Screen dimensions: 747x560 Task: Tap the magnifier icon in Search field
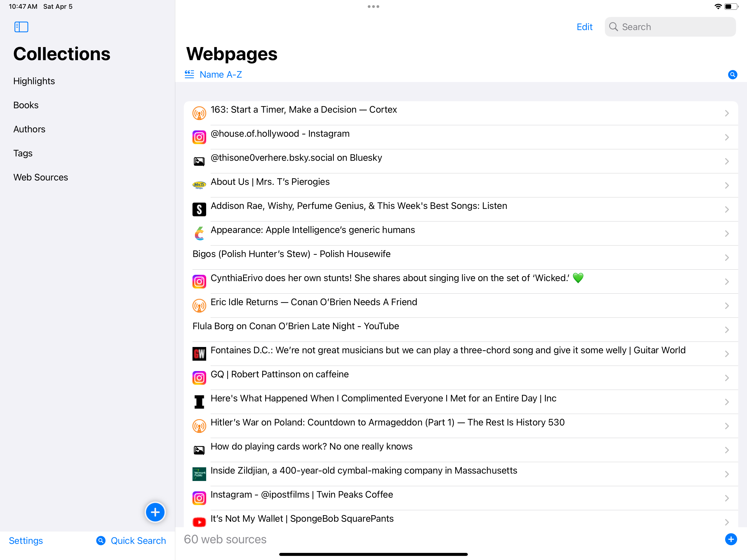613,27
